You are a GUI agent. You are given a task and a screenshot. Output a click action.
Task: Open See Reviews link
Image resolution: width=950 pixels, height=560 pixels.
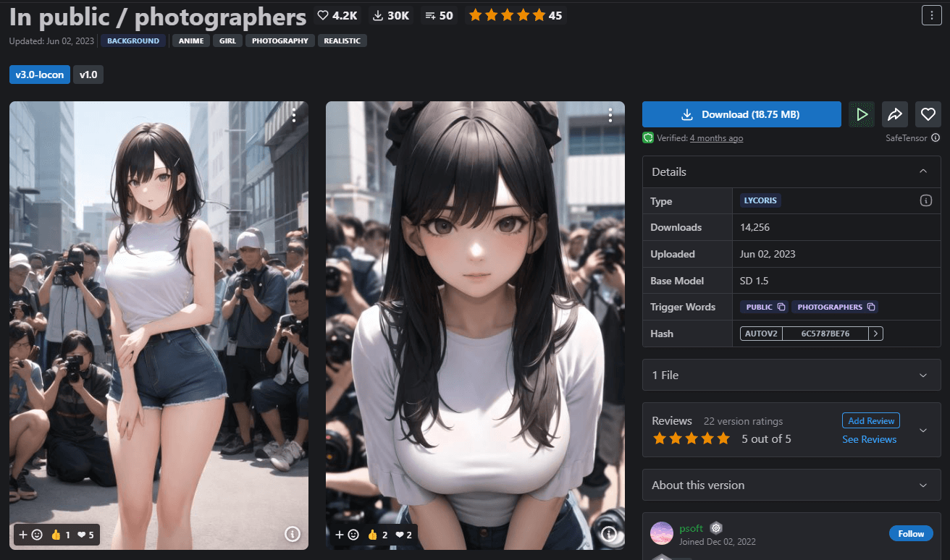coord(870,439)
